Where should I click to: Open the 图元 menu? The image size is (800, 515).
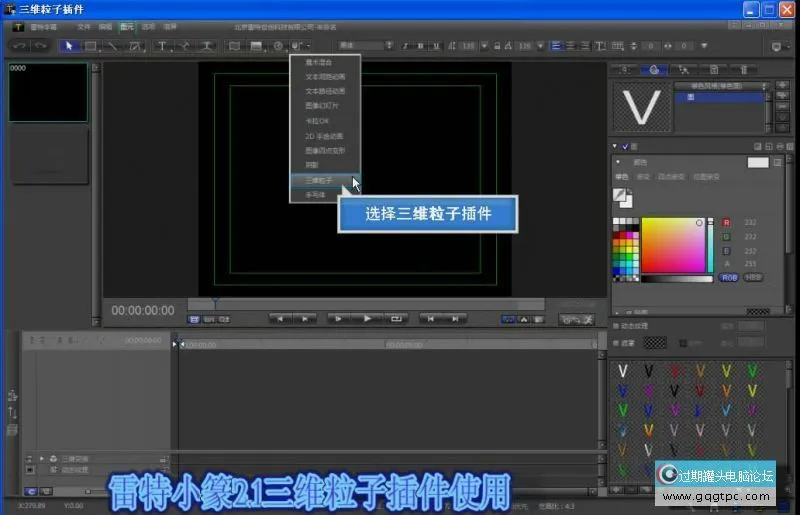click(127, 27)
